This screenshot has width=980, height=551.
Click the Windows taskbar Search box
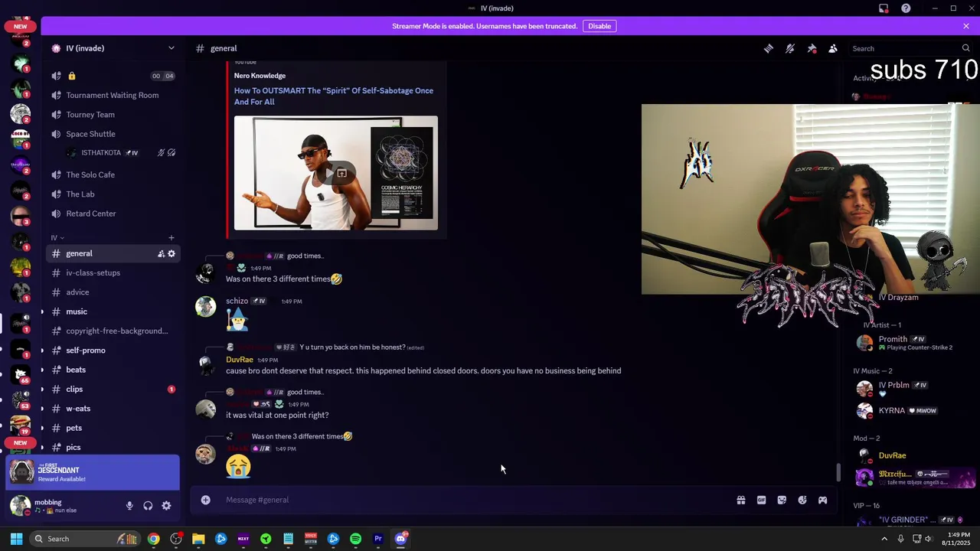tap(85, 539)
